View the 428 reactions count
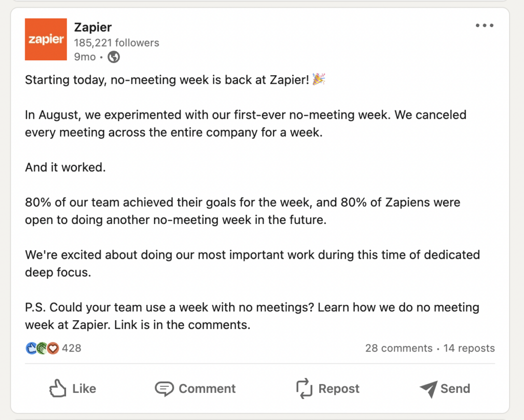This screenshot has width=524, height=420. coord(72,348)
